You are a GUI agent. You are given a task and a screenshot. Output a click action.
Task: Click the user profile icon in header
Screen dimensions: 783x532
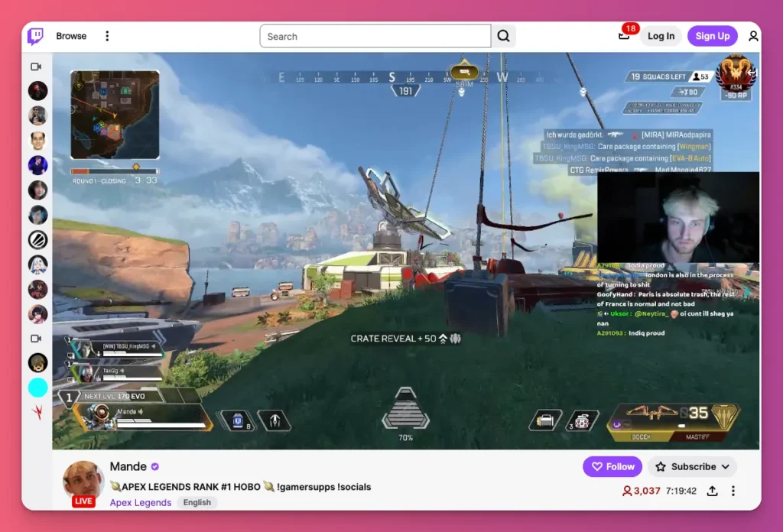pos(753,36)
